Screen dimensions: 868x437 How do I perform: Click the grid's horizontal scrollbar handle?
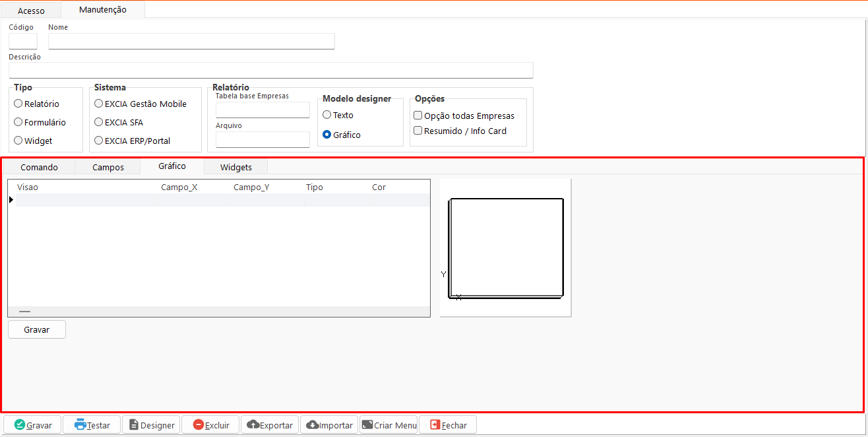pos(25,311)
